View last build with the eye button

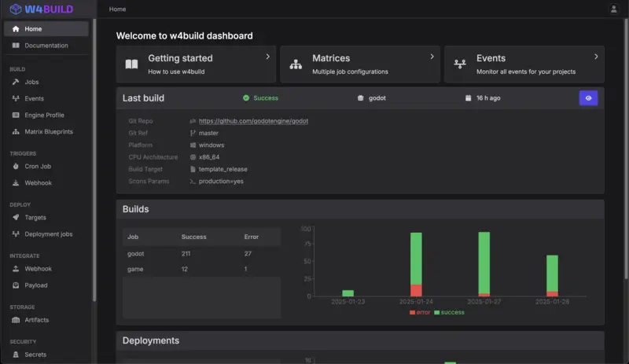[x=588, y=98]
